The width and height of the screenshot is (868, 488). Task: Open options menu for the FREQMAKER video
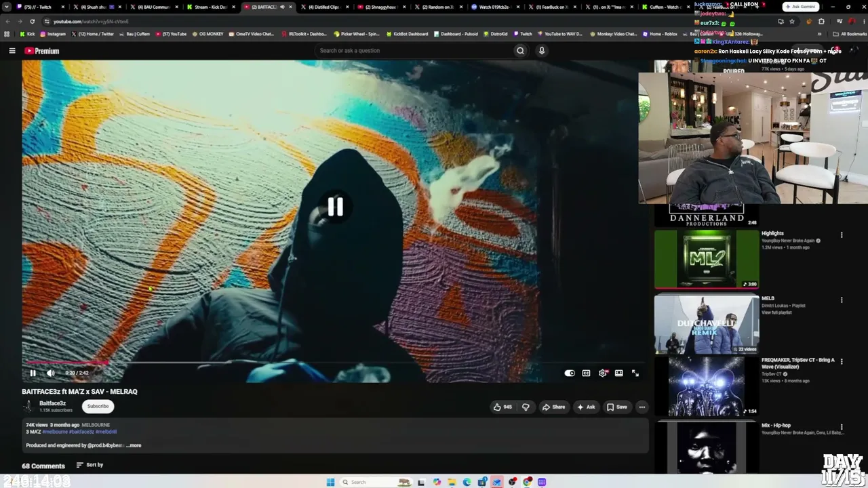[x=842, y=361]
